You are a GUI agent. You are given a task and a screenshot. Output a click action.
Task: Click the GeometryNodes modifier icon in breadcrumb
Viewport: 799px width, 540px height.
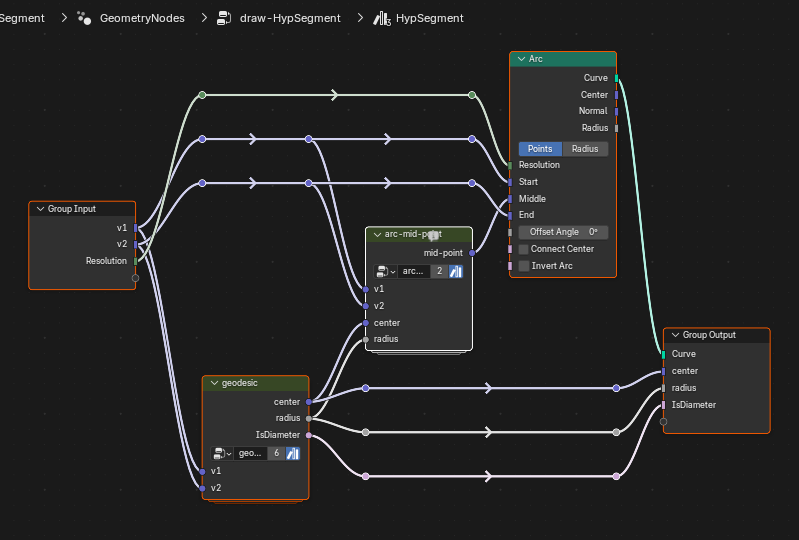tap(84, 18)
